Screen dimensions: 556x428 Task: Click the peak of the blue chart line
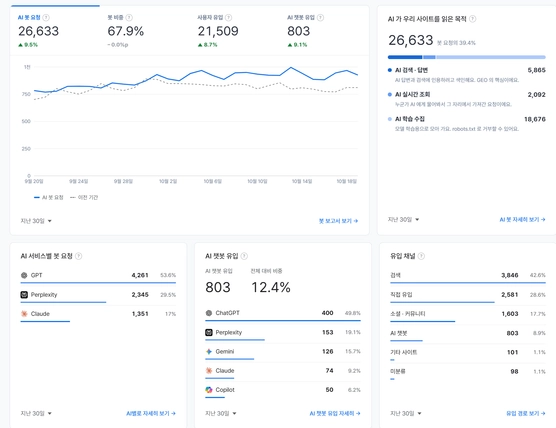coord(291,67)
